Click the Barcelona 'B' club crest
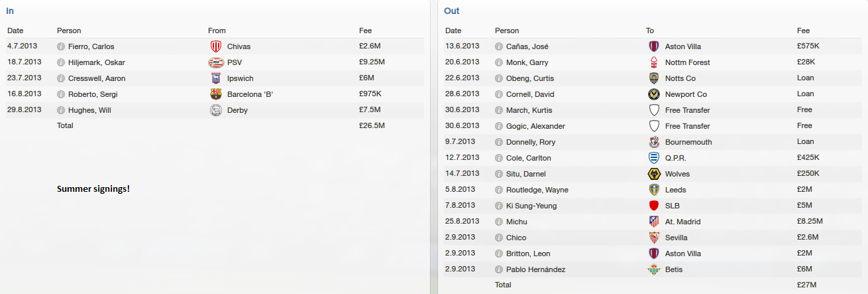Screen dimensions: 868x294 pyautogui.click(x=215, y=94)
